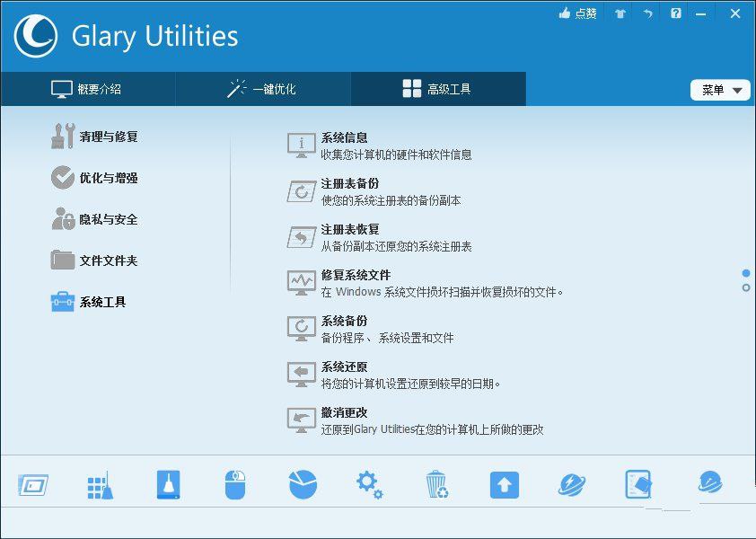
Task: Expand the 菜单 dropdown
Action: pyautogui.click(x=719, y=89)
